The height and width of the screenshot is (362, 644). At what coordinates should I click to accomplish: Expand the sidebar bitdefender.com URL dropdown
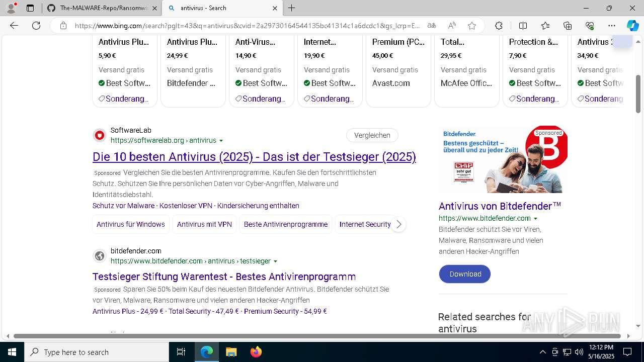point(535,219)
